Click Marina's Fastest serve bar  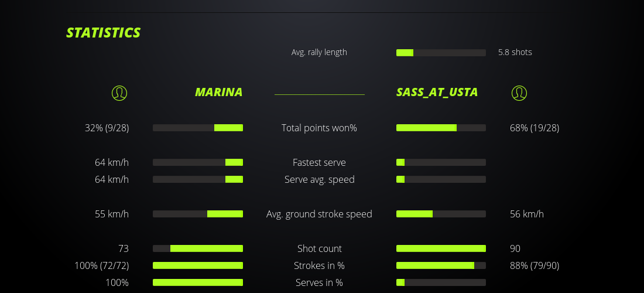point(198,162)
